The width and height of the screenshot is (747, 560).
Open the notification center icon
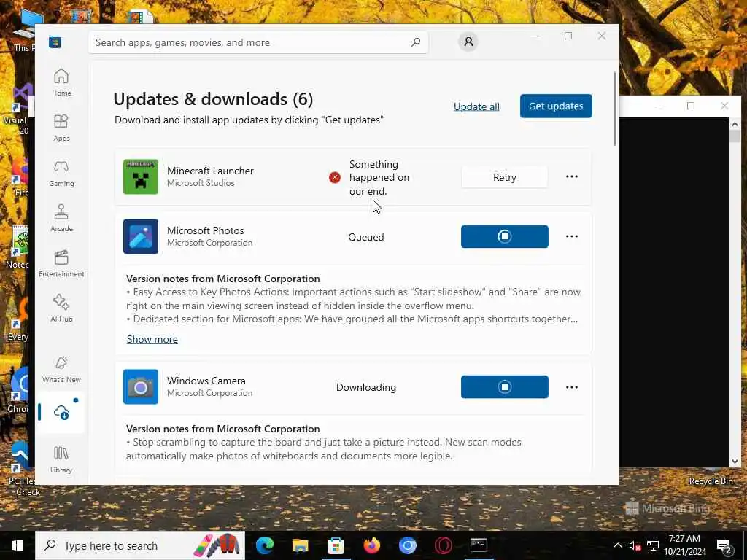(x=724, y=546)
